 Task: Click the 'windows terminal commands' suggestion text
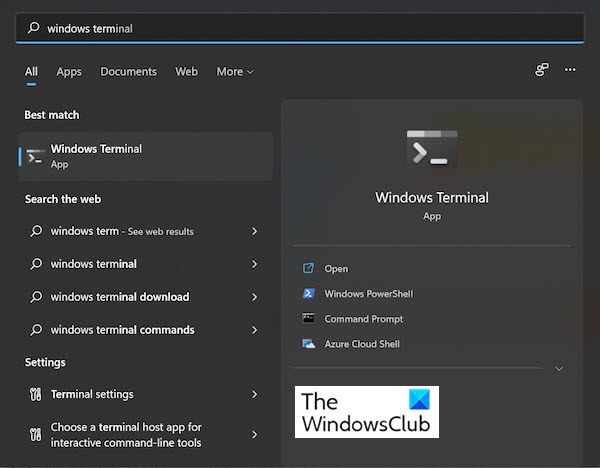point(122,330)
